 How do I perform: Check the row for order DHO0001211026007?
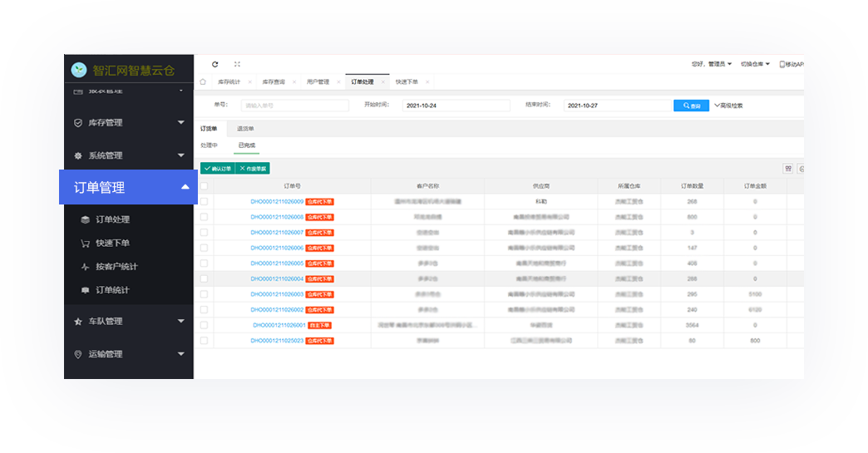point(205,233)
